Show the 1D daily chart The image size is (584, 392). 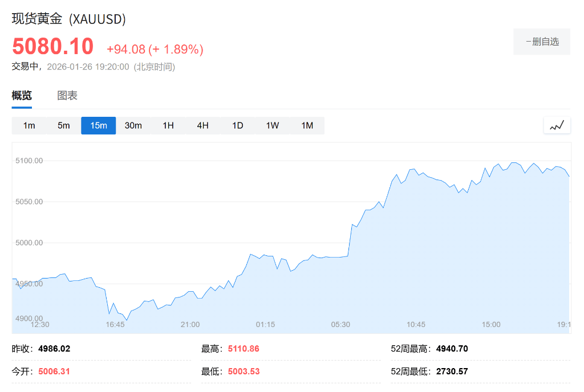tap(238, 125)
